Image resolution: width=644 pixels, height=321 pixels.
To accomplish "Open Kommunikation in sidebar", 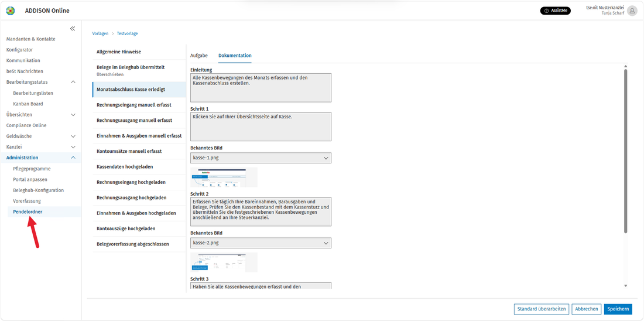I will (23, 60).
